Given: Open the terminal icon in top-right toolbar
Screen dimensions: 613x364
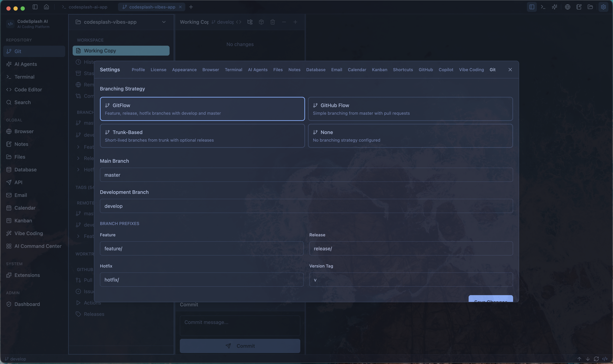Looking at the screenshot, I should (543, 7).
